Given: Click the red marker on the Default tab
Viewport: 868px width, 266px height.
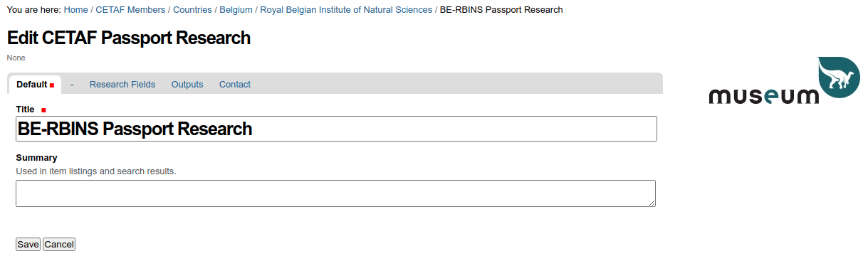Looking at the screenshot, I should [52, 85].
